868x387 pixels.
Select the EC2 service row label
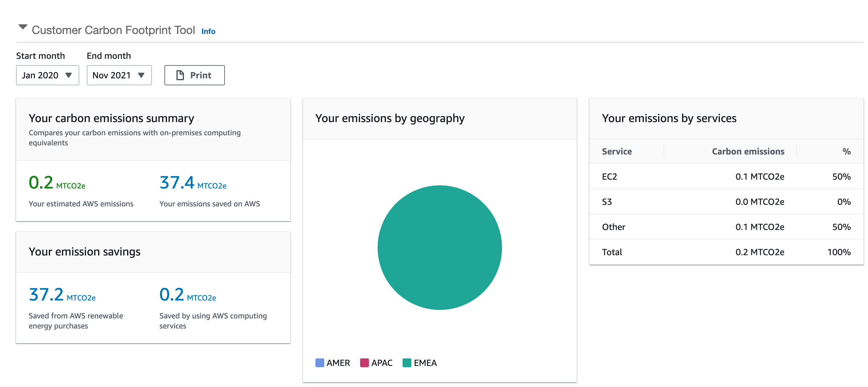(x=609, y=177)
